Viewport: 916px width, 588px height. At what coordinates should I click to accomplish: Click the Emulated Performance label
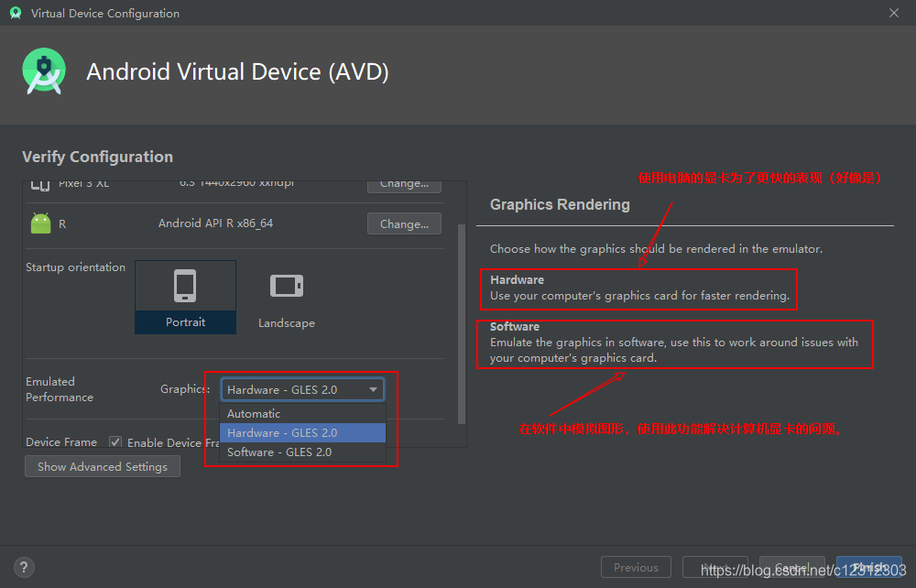[x=60, y=389]
